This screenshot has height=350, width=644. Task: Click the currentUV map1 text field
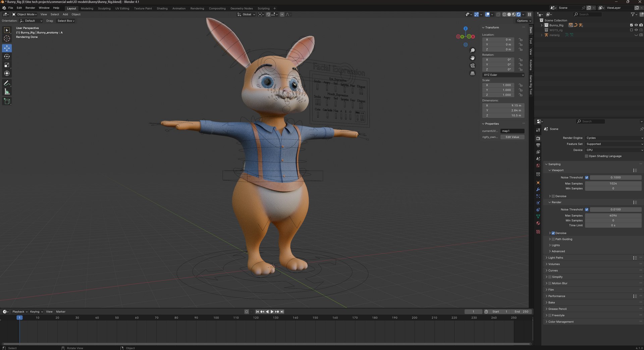(512, 131)
